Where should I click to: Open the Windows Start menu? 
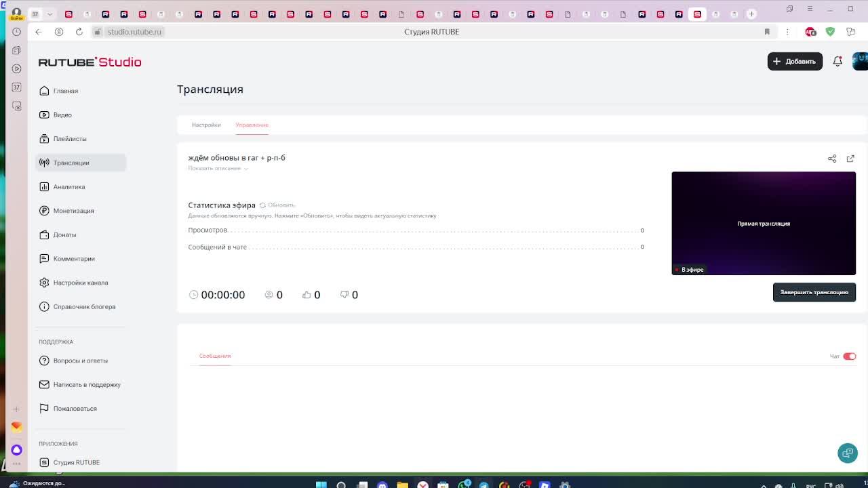click(x=321, y=485)
